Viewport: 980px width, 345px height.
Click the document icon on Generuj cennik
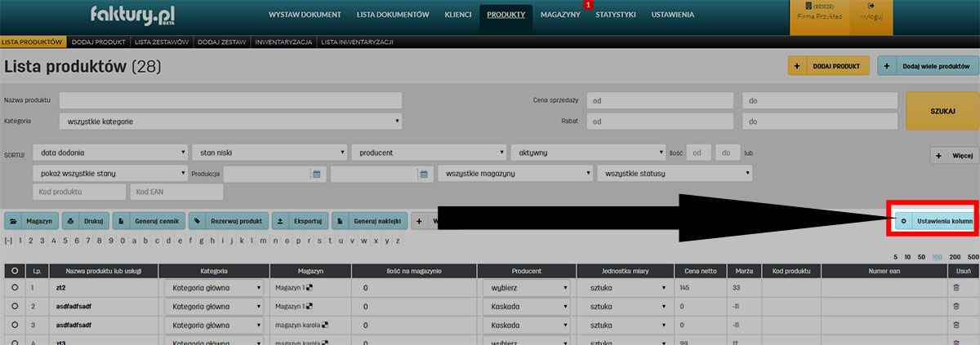(121, 221)
